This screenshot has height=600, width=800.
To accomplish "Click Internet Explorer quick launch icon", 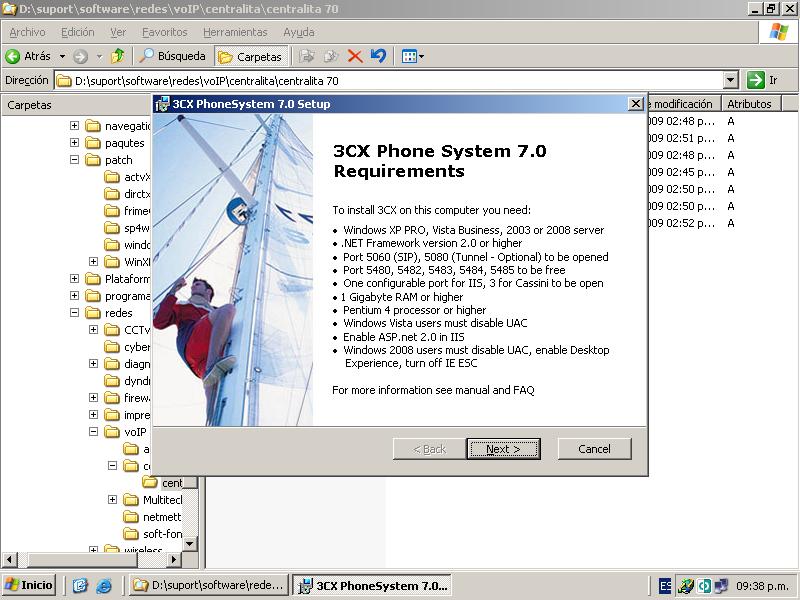I will 103,586.
